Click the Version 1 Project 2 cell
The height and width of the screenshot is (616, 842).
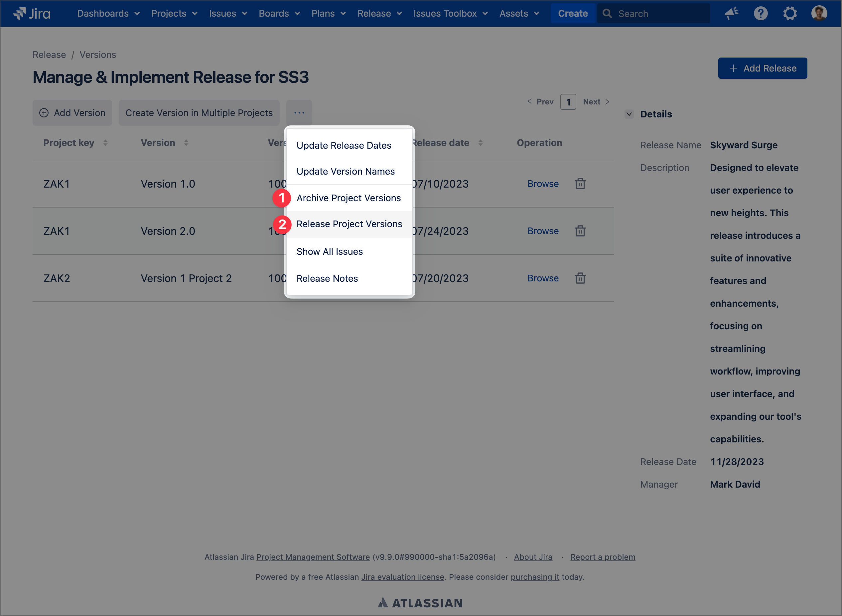(x=186, y=278)
